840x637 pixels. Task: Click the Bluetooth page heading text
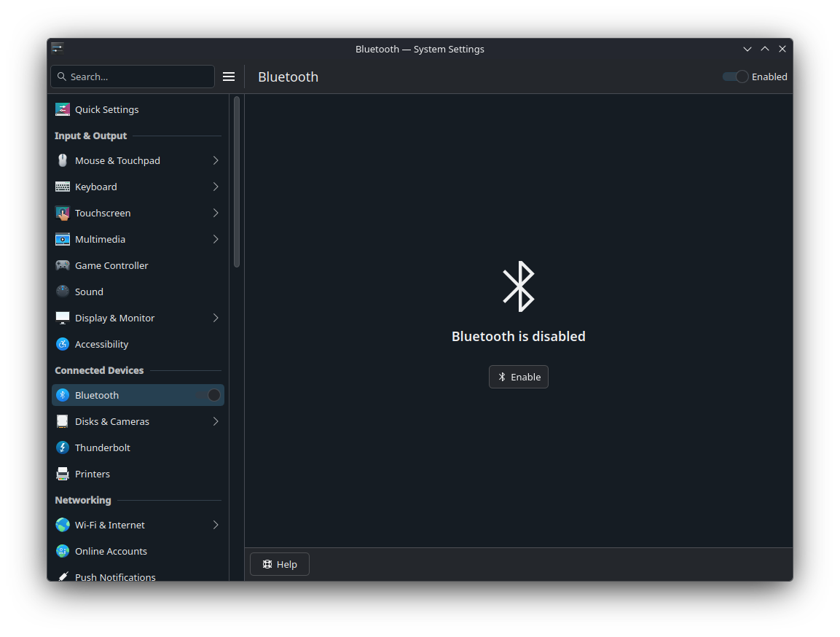(x=288, y=77)
